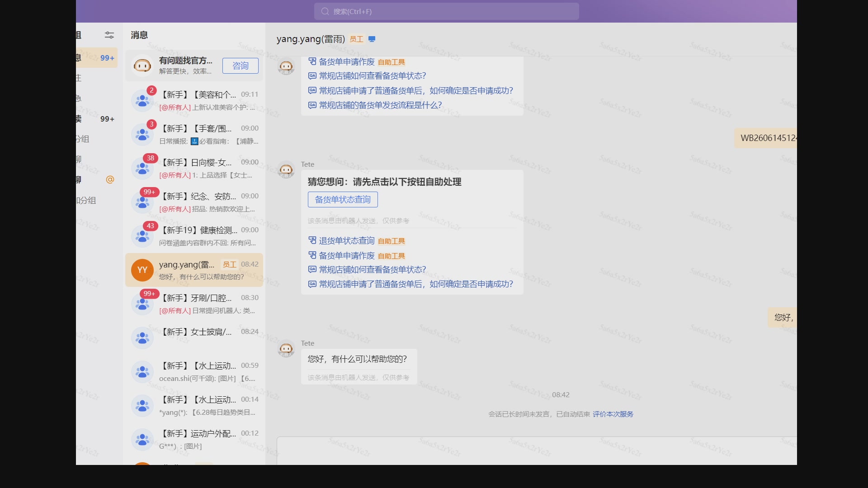Click group avatar with badge 38

(142, 168)
